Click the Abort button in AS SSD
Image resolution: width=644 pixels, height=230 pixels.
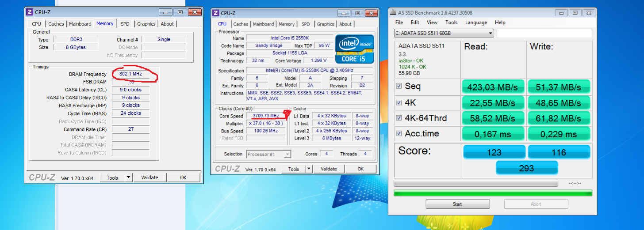click(x=536, y=204)
